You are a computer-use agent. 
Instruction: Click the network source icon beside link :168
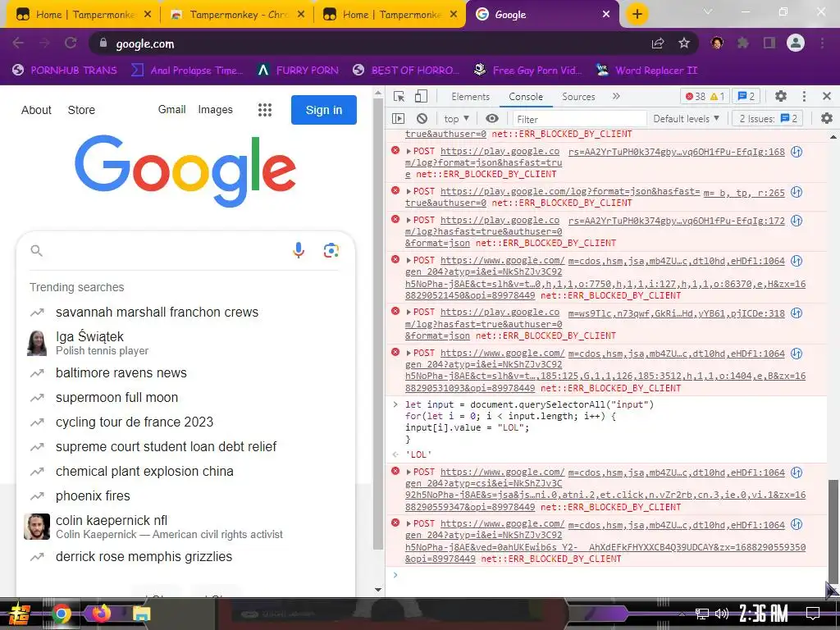[x=797, y=152]
